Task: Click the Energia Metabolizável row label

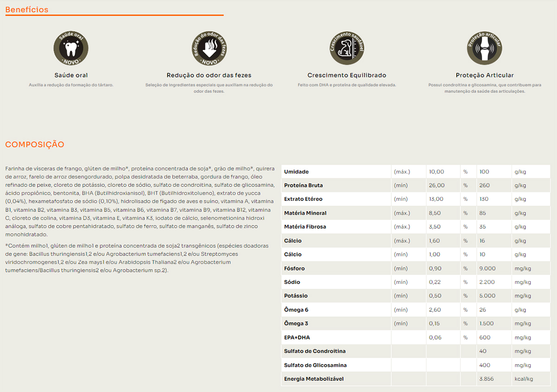Action: tap(314, 379)
